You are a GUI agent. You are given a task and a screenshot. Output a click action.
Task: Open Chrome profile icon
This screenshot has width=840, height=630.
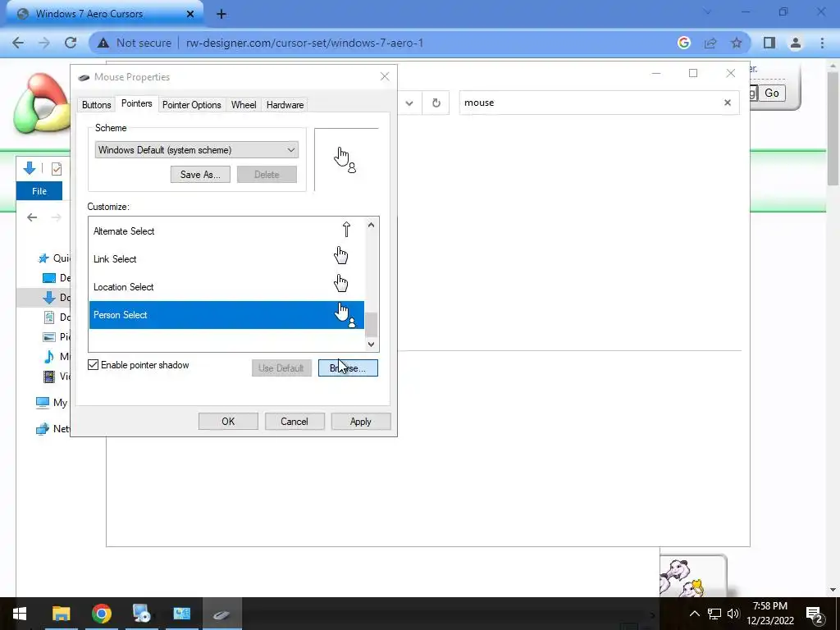pos(796,43)
